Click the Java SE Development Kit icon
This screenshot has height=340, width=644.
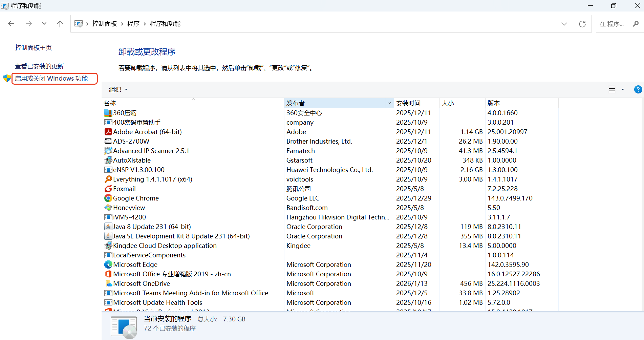108,236
